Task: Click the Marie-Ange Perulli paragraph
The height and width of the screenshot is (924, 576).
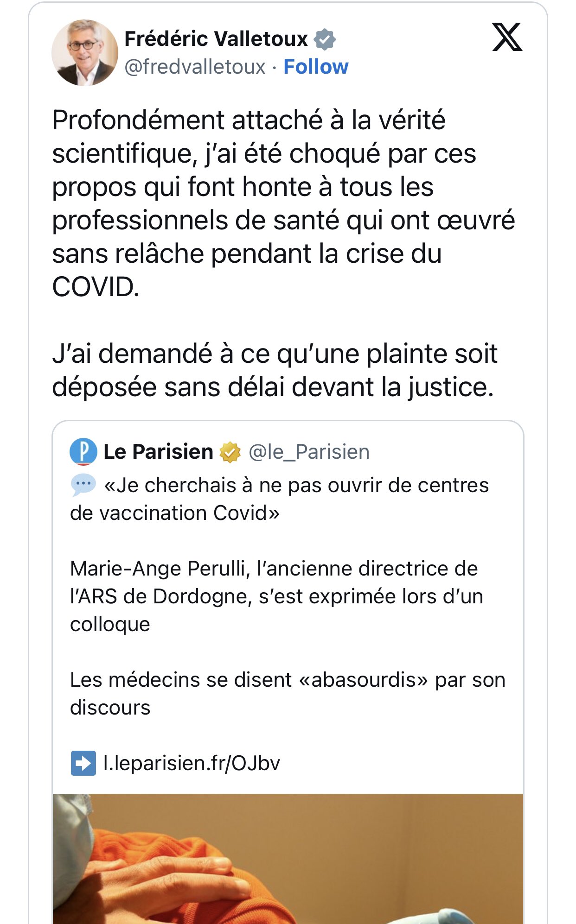Action: pos(276,596)
